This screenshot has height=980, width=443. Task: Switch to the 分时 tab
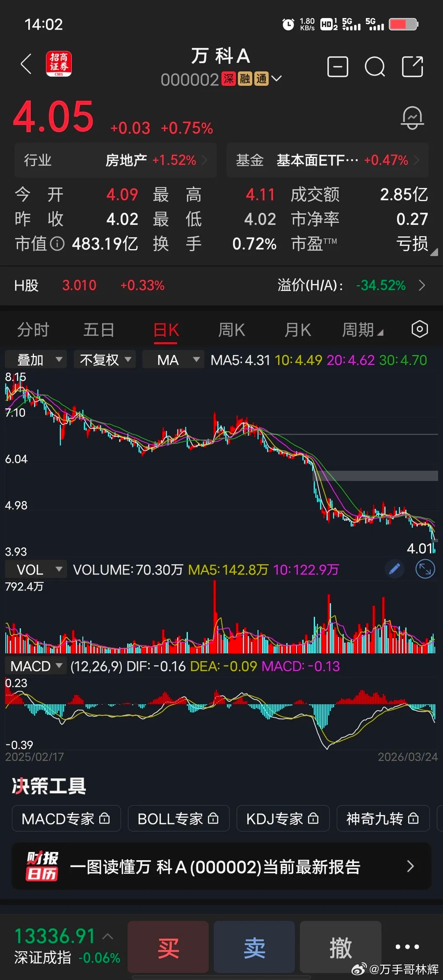coord(33,330)
